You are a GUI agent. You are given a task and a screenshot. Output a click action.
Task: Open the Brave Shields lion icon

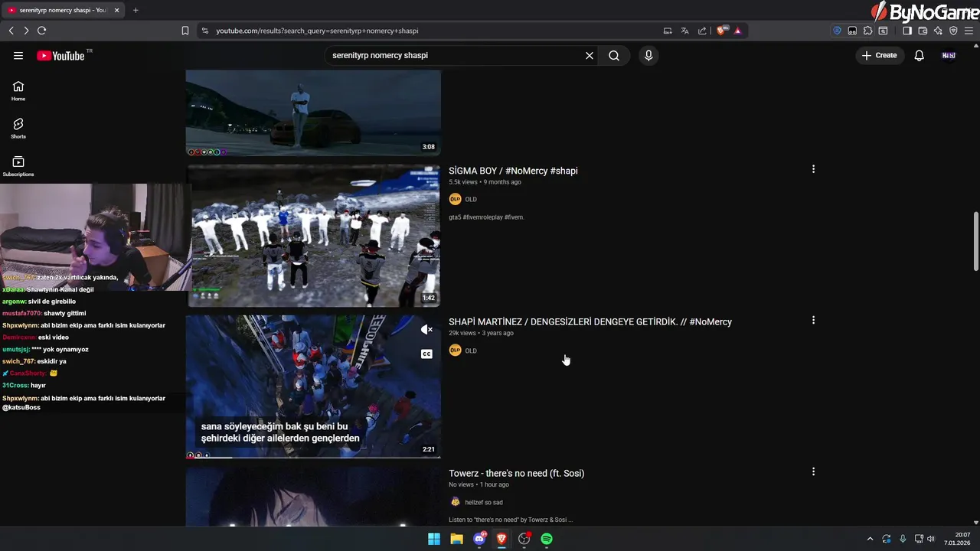(721, 31)
